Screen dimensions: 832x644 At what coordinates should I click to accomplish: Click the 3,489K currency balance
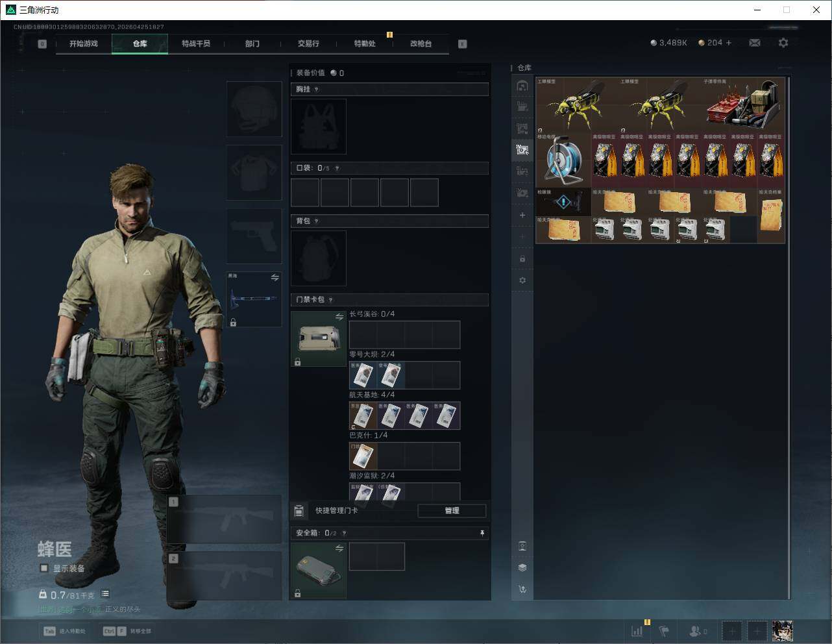(669, 43)
